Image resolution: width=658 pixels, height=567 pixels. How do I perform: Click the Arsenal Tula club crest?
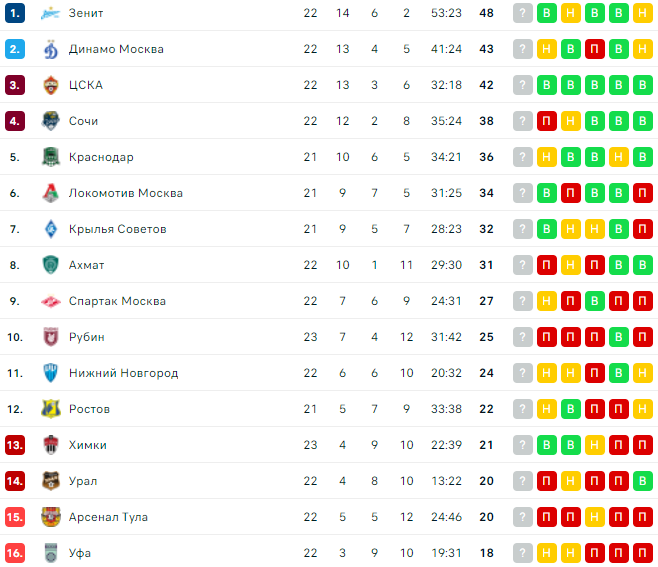[51, 517]
